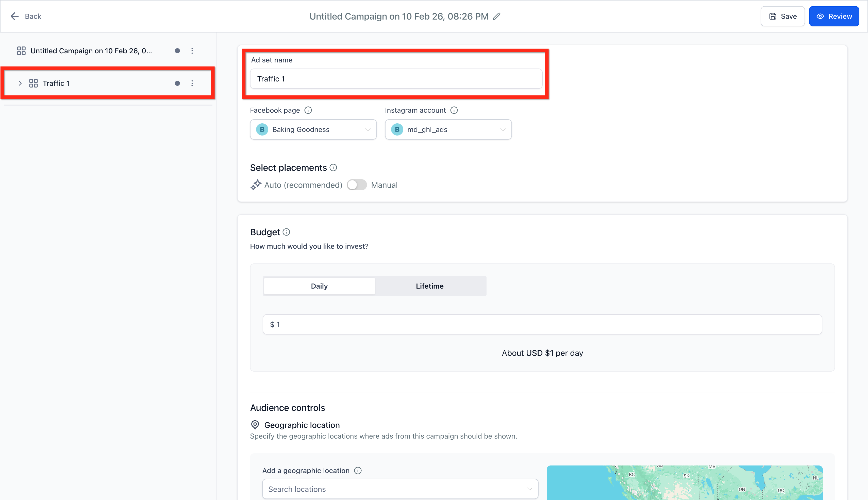Click the Ad set name text field
The height and width of the screenshot is (500, 868).
pyautogui.click(x=396, y=79)
